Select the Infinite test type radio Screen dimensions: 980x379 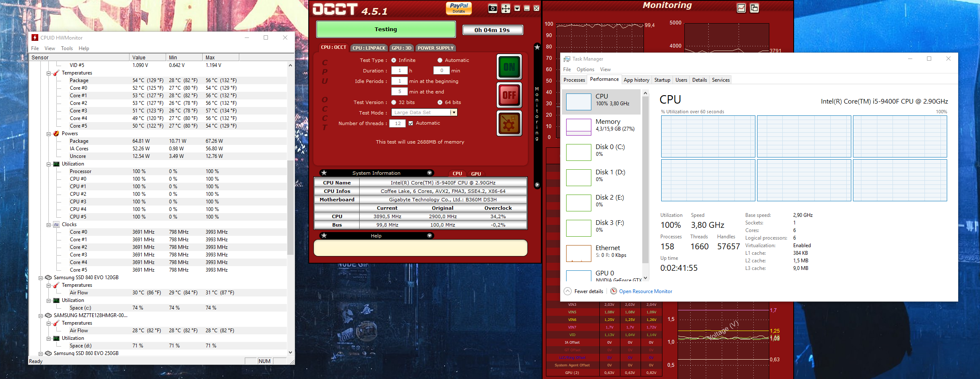(394, 60)
